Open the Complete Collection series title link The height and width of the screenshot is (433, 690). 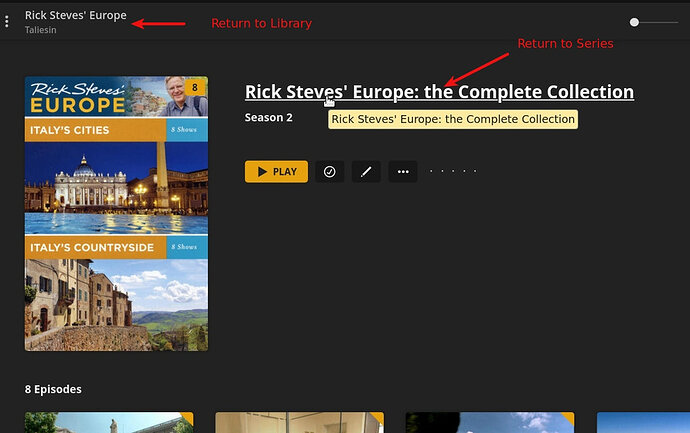click(439, 92)
